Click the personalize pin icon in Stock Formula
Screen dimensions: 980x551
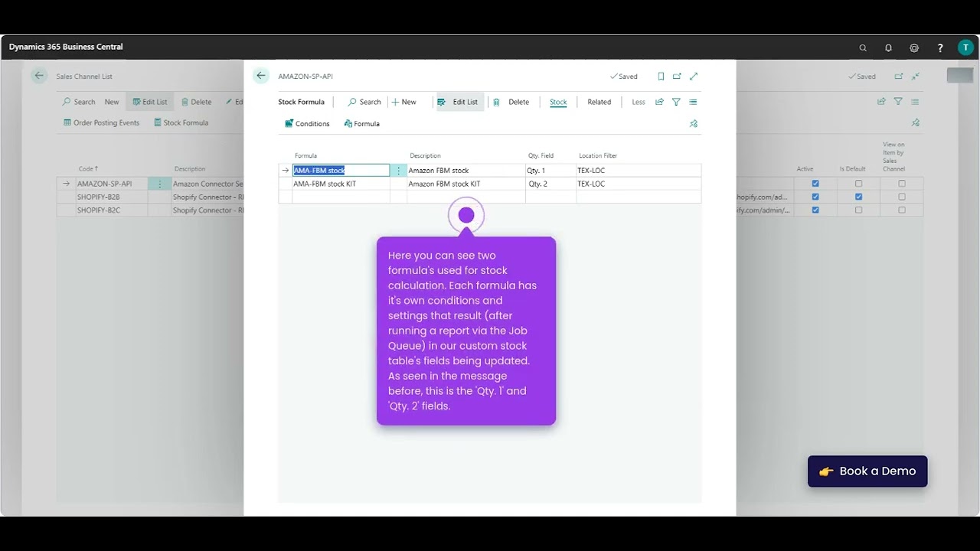pos(694,123)
